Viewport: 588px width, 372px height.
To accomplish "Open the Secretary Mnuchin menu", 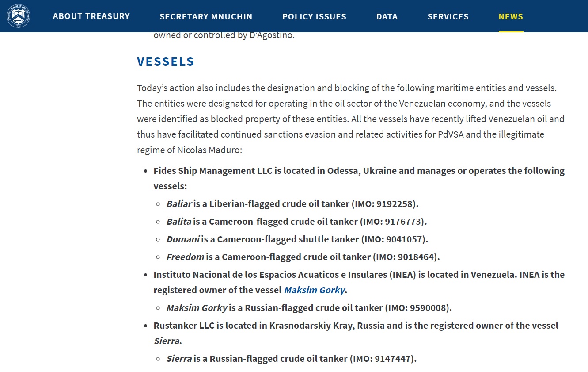I will pos(206,17).
